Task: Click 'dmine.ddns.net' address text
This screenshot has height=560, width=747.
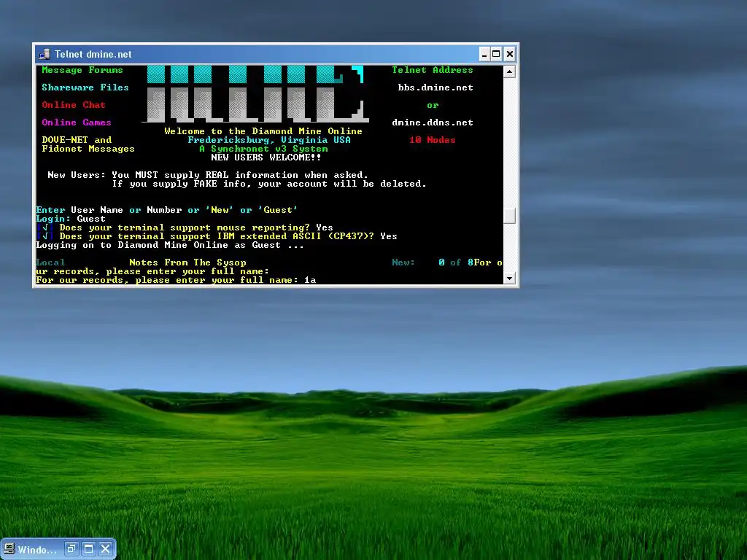Action: 432,122
